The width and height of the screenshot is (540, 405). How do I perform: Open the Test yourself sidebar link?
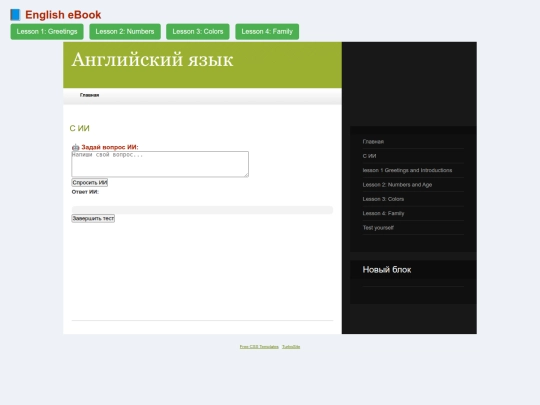[x=378, y=228]
